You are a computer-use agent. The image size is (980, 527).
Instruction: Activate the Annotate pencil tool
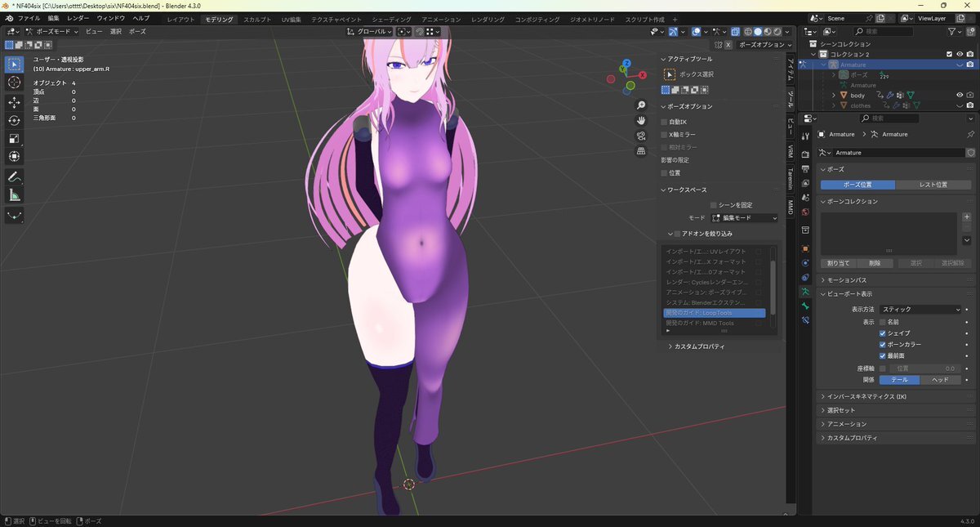14,176
